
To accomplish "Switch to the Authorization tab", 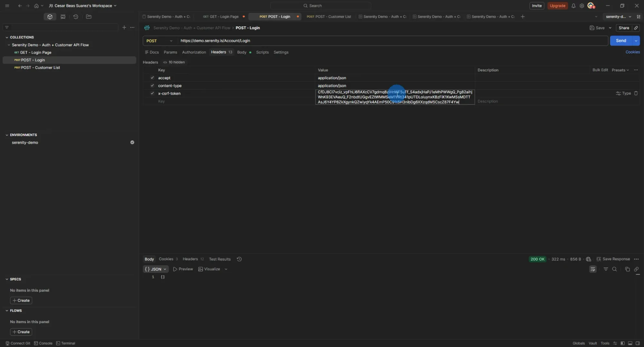I will [194, 52].
